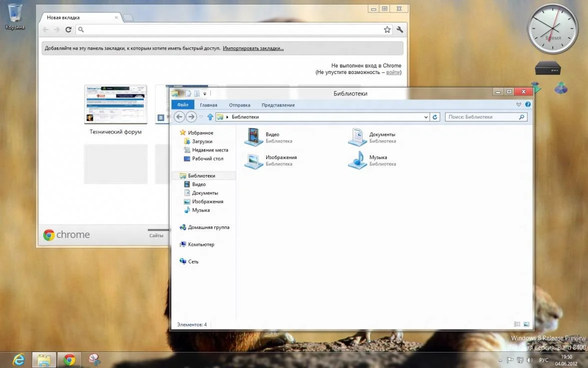Click the new folder icon in the quick access toolbar

click(x=196, y=93)
